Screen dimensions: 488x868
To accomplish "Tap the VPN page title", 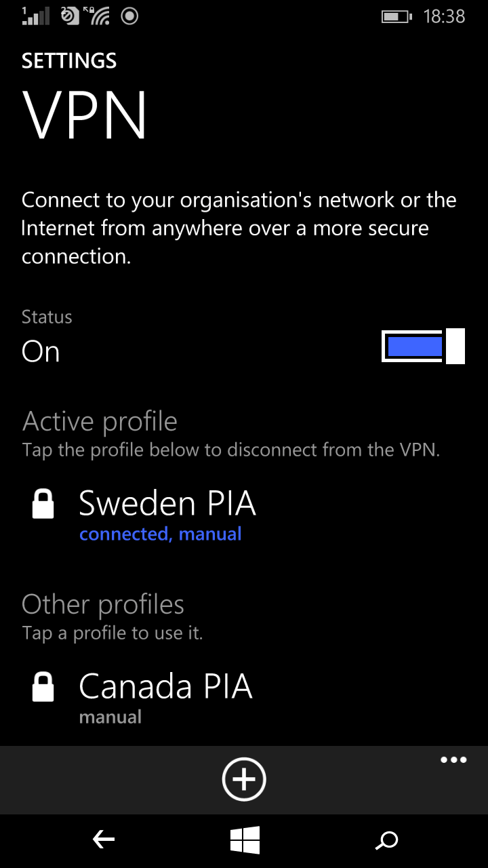I will pyautogui.click(x=85, y=114).
